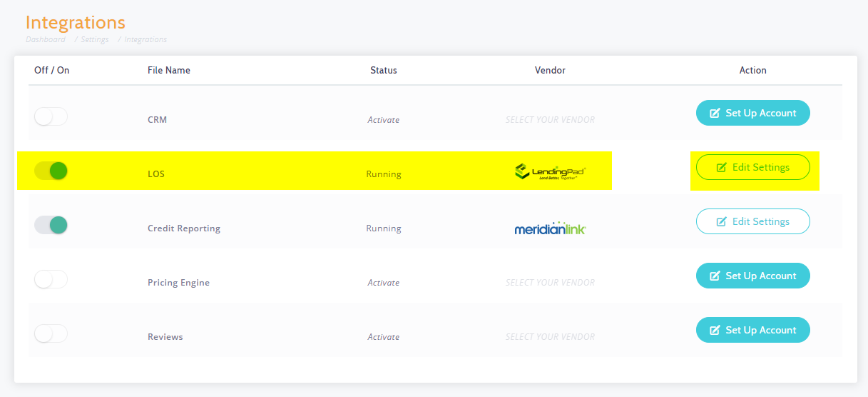Select the LendingPad vendor logo
868x397 pixels.
(550, 171)
